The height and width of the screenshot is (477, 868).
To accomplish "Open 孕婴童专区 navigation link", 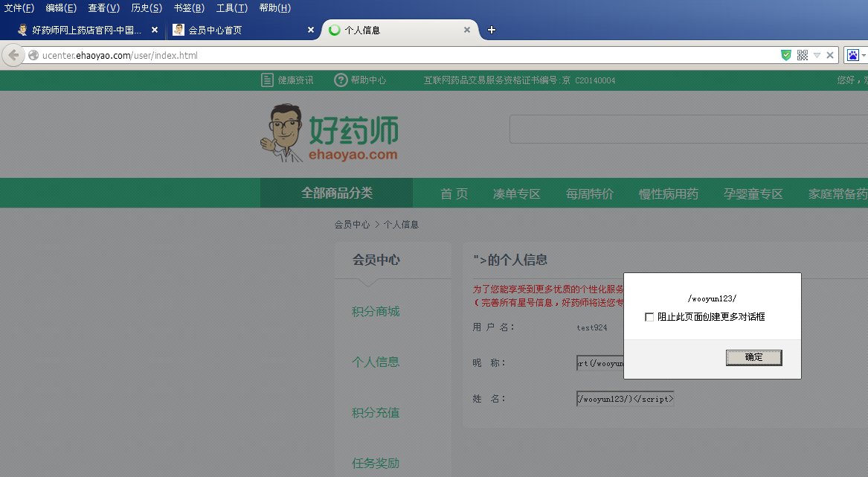I will pos(753,194).
